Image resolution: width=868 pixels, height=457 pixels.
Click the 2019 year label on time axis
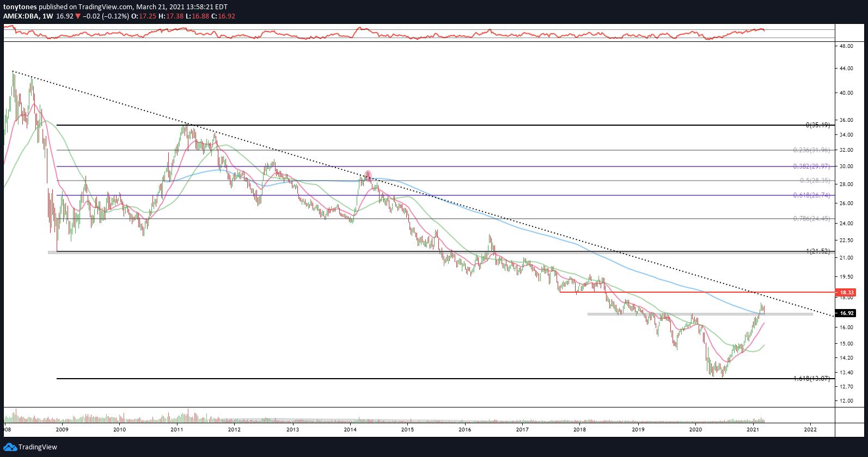(638, 430)
